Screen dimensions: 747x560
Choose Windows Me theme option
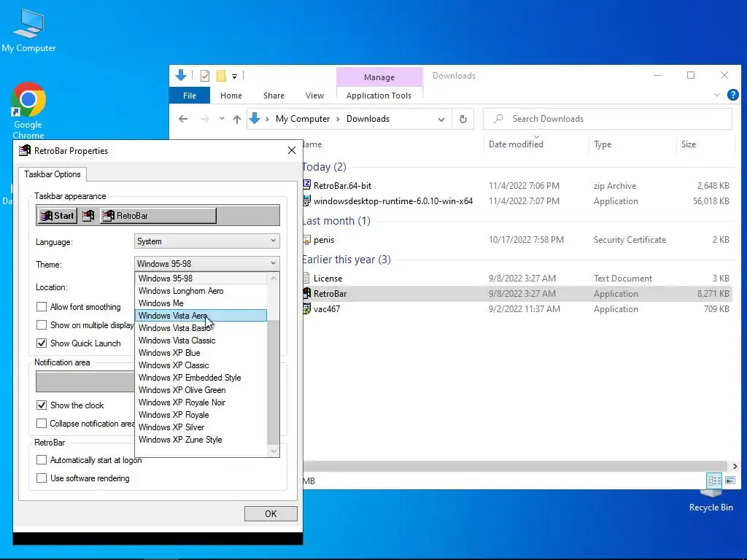pyautogui.click(x=201, y=303)
